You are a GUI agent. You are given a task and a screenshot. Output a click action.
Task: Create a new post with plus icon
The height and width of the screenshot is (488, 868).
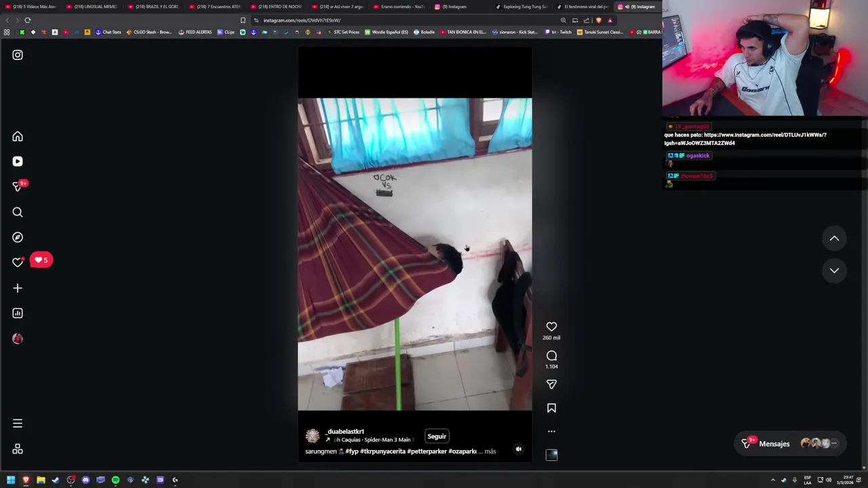point(18,288)
